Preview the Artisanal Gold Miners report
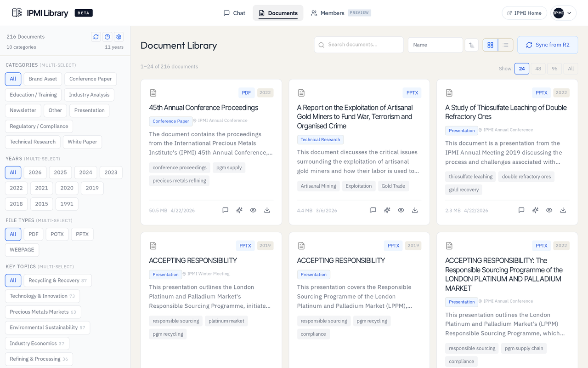The height and width of the screenshot is (368, 588). pyautogui.click(x=401, y=210)
